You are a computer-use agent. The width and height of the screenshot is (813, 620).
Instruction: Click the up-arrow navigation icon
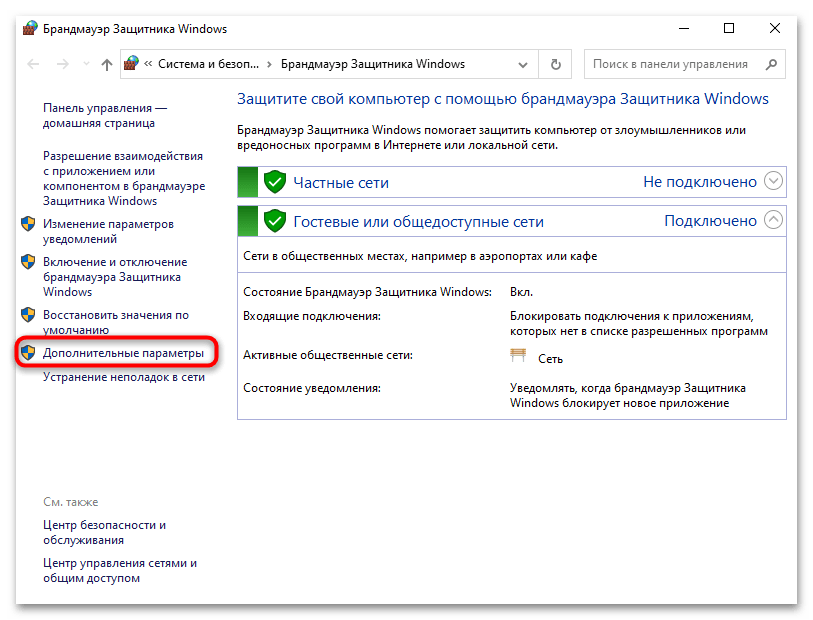click(106, 64)
